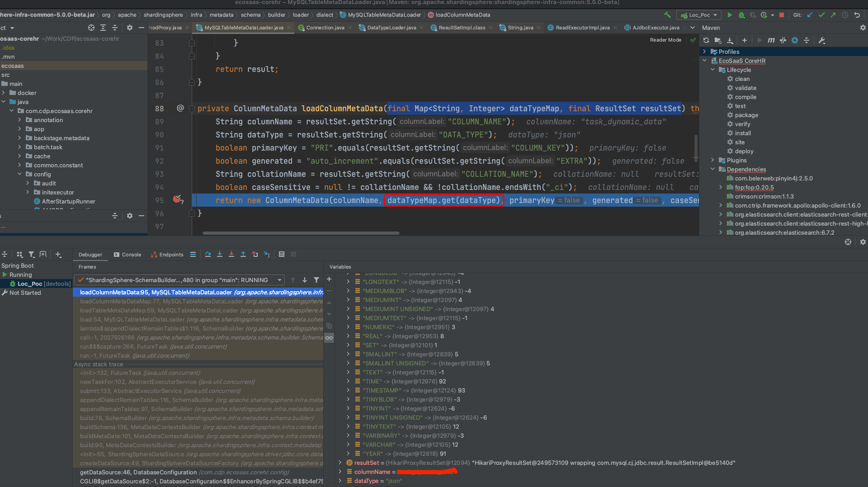
Task: Open the Loc_Poc run configuration dropdown
Action: click(x=699, y=15)
